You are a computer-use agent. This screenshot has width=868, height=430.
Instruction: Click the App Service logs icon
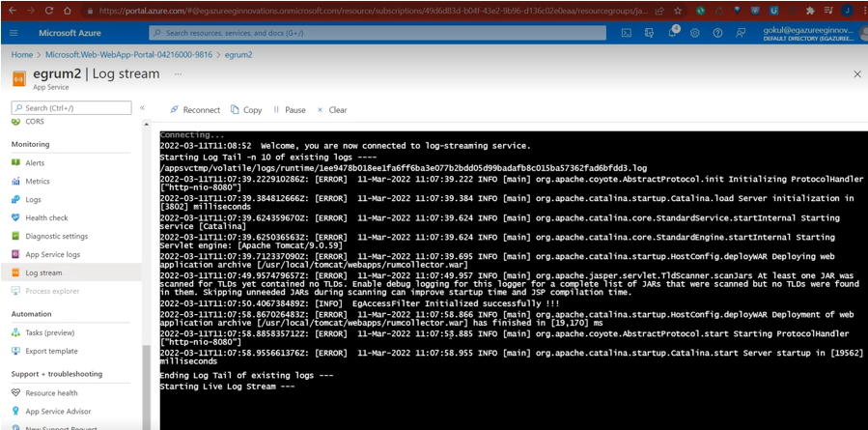pos(15,254)
